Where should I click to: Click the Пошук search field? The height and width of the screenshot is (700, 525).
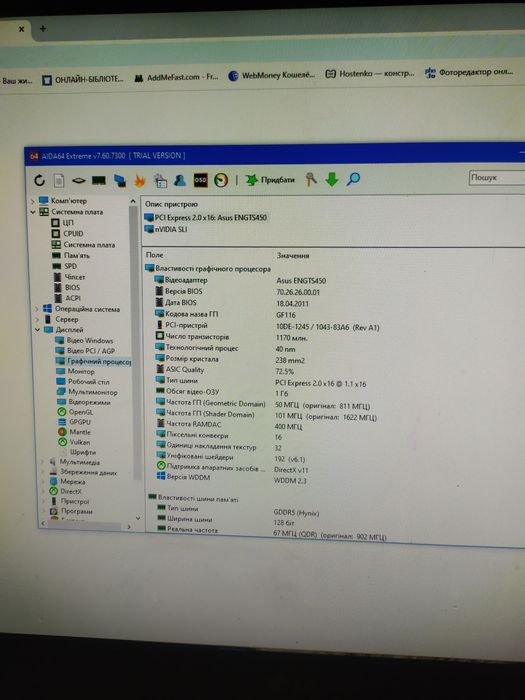(x=497, y=177)
